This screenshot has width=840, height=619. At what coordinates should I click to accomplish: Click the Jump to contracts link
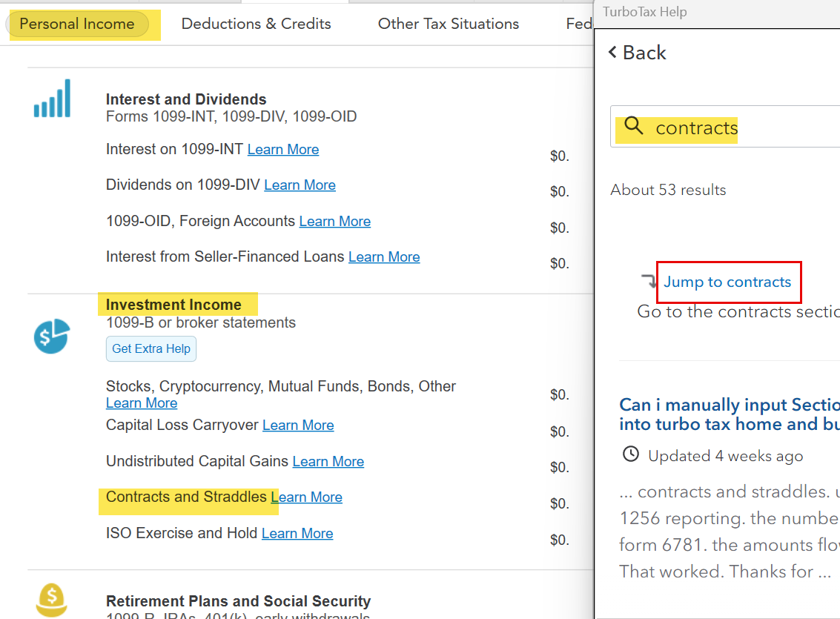[x=727, y=282]
